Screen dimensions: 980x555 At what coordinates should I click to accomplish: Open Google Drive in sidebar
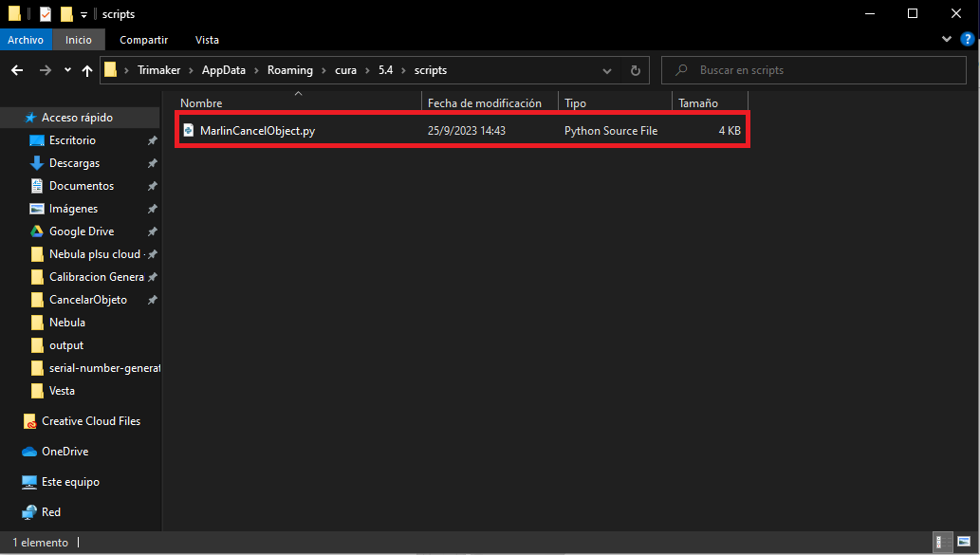coord(81,231)
